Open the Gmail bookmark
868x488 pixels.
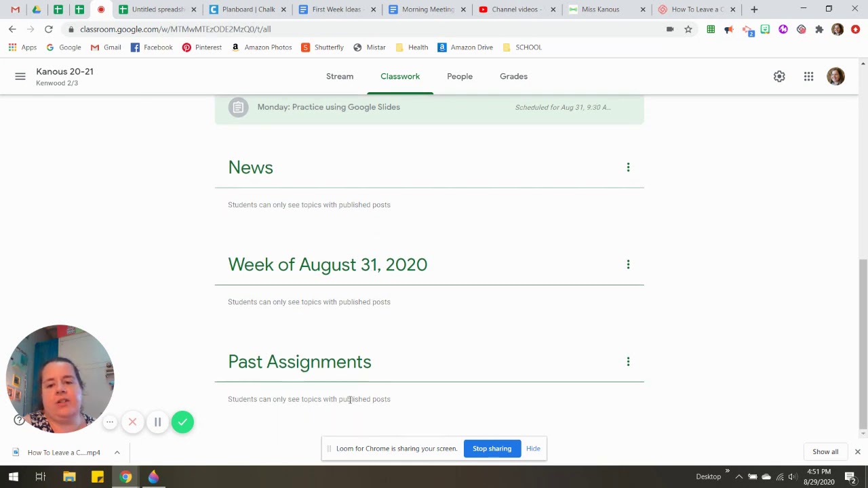[x=106, y=47]
